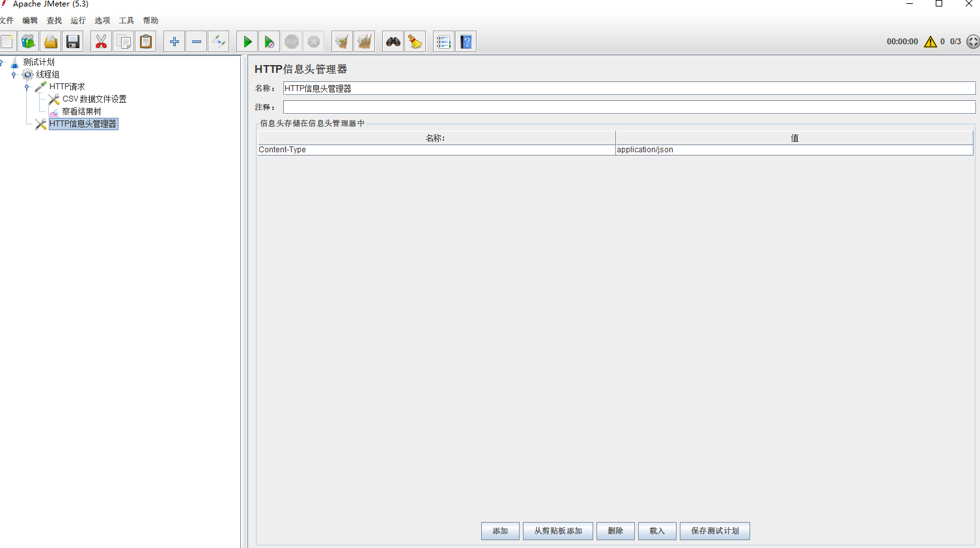
Task: Click the 0/3 thread count indicator
Action: tap(955, 42)
